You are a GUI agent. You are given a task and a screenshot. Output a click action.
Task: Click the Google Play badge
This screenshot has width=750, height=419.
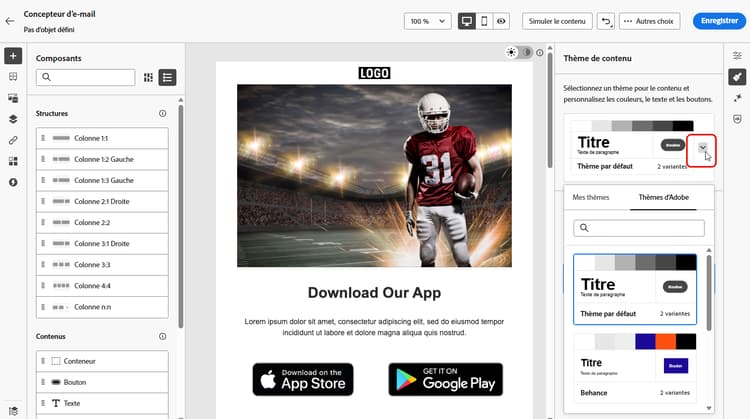click(446, 379)
